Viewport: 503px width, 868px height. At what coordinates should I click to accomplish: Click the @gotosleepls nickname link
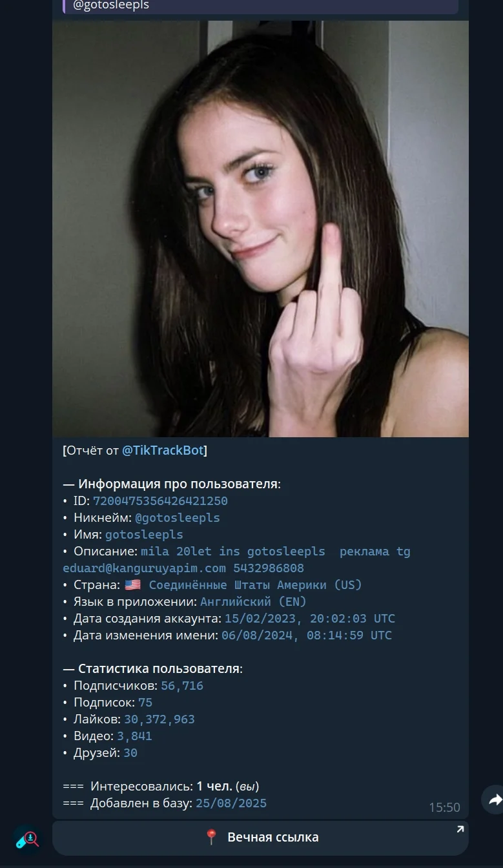pyautogui.click(x=178, y=518)
